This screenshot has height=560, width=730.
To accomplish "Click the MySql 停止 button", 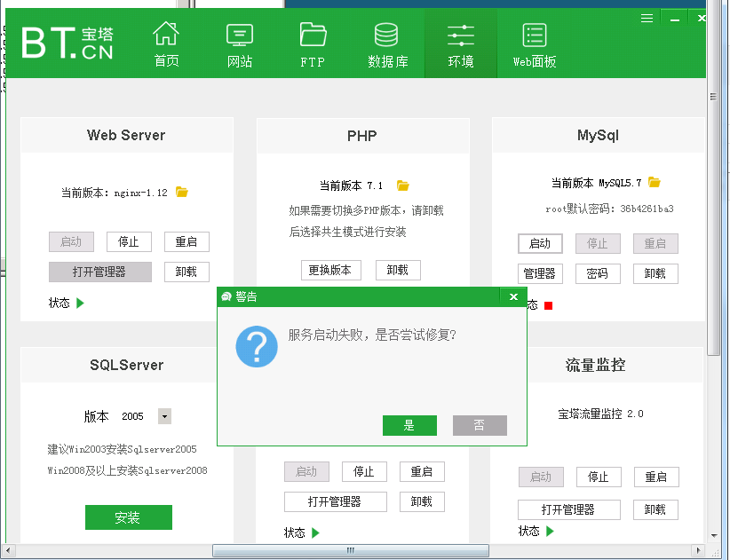I will click(x=598, y=244).
